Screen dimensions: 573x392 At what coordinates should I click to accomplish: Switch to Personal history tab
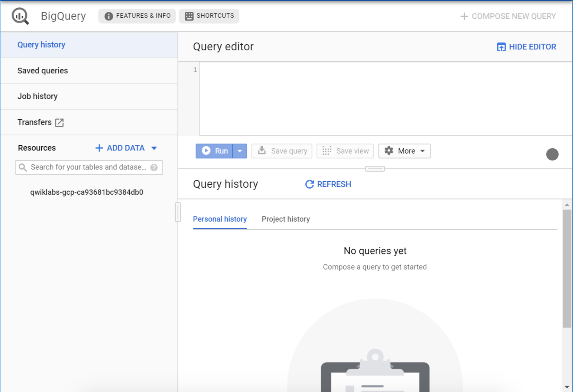(x=220, y=219)
